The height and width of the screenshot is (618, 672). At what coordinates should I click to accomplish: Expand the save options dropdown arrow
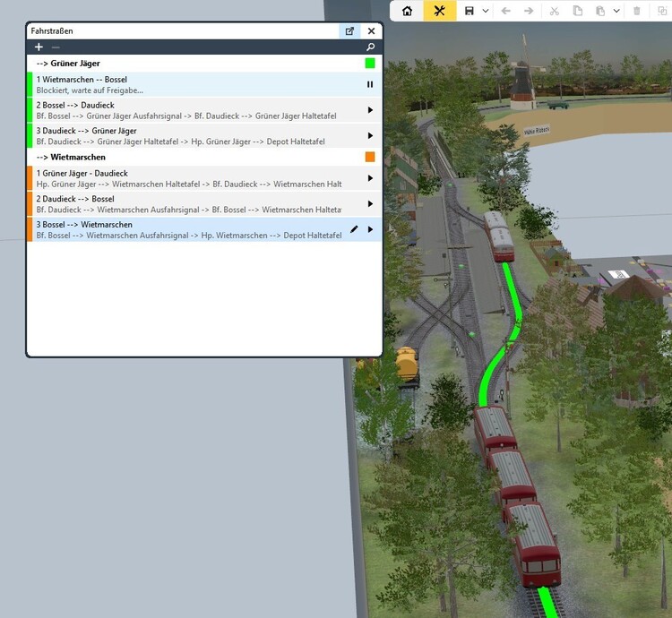(486, 11)
